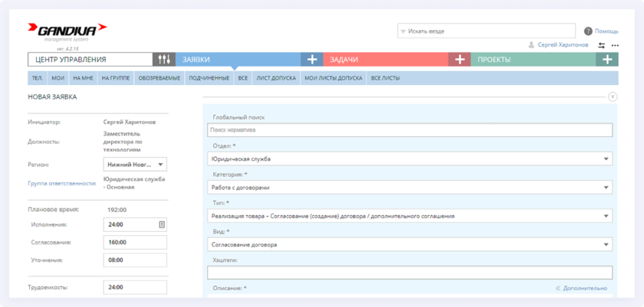This screenshot has height=307, width=644.
Task: Collapse form using the circled chevron
Action: 612,97
